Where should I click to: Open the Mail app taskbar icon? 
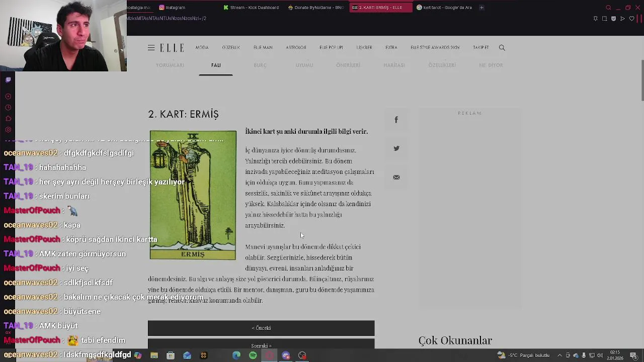coord(187,355)
